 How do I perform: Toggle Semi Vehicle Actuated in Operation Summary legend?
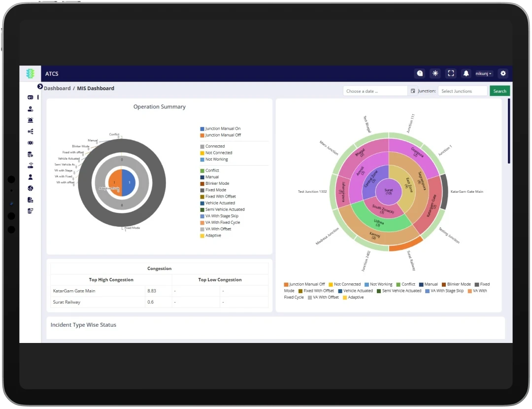pyautogui.click(x=222, y=209)
